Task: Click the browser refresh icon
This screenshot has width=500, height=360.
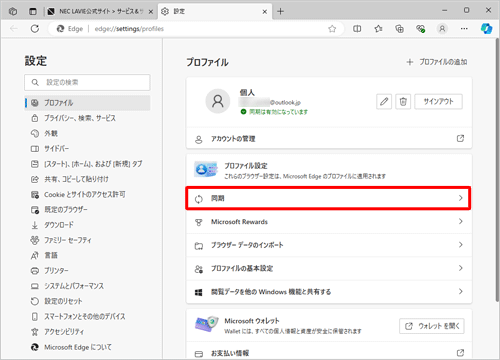Action: pos(35,29)
